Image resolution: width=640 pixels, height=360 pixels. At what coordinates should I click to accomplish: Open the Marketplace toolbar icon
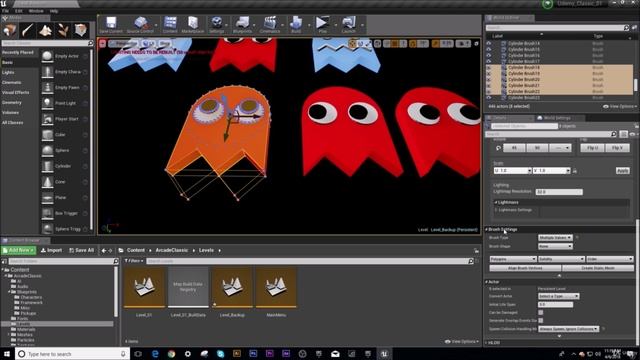(193, 24)
